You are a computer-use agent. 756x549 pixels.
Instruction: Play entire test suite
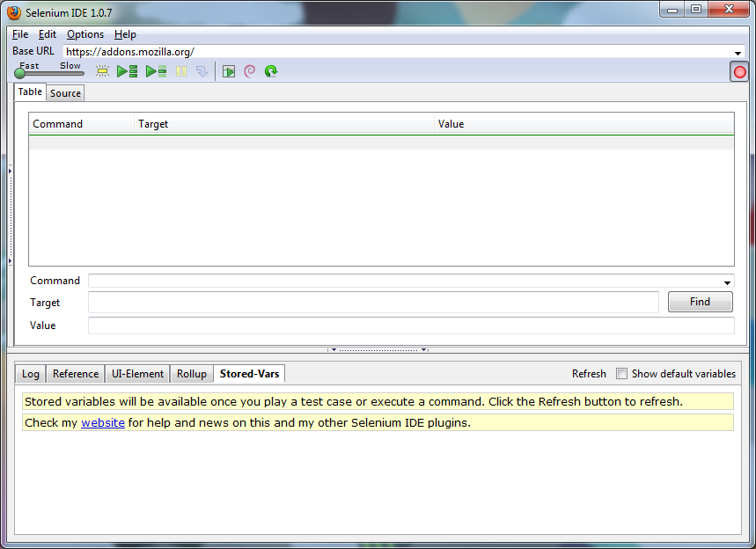point(128,71)
